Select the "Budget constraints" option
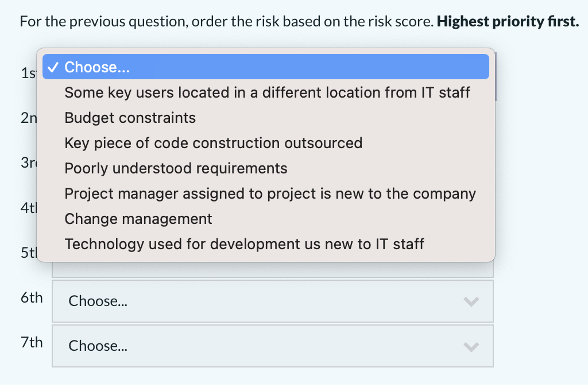 tap(130, 118)
